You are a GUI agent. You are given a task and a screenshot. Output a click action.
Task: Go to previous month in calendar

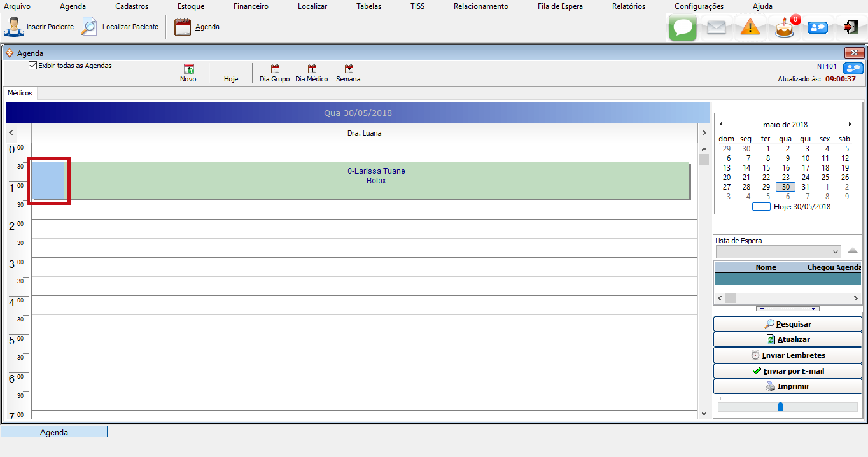tap(721, 124)
